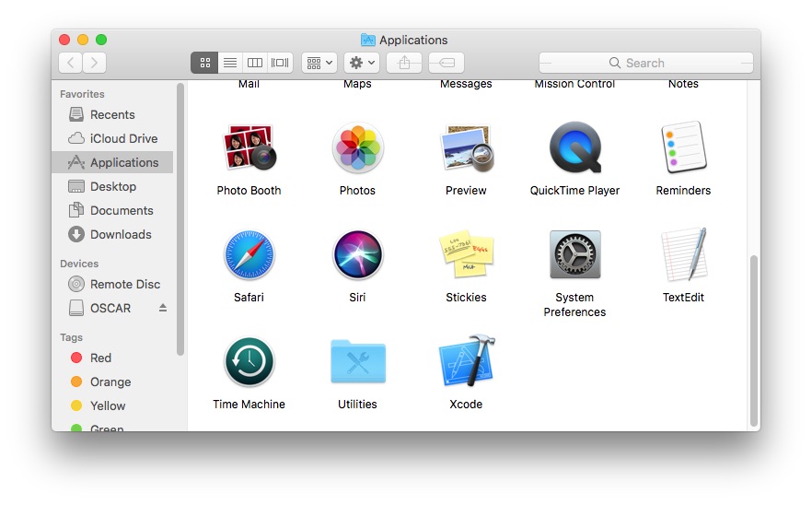
Task: Select the Orange tag
Action: [112, 382]
